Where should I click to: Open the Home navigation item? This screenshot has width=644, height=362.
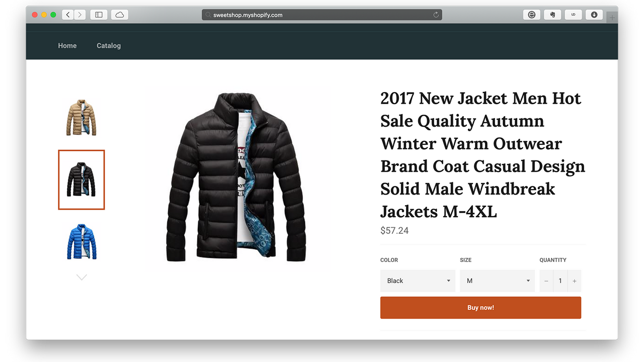click(x=67, y=46)
